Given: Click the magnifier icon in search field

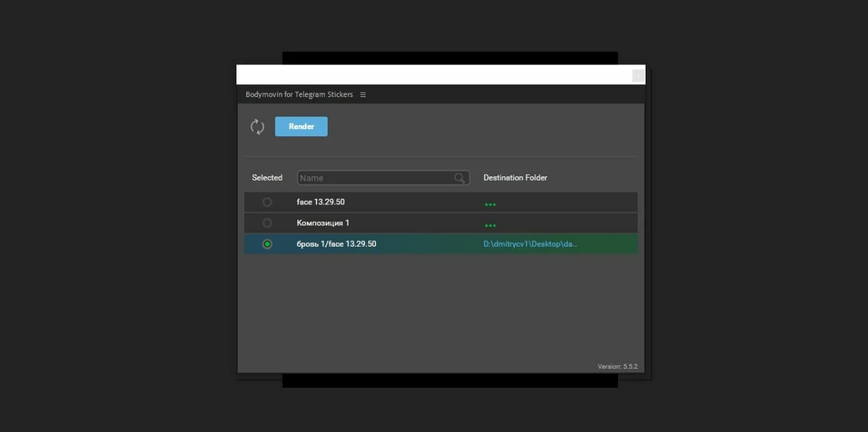Looking at the screenshot, I should (x=460, y=178).
